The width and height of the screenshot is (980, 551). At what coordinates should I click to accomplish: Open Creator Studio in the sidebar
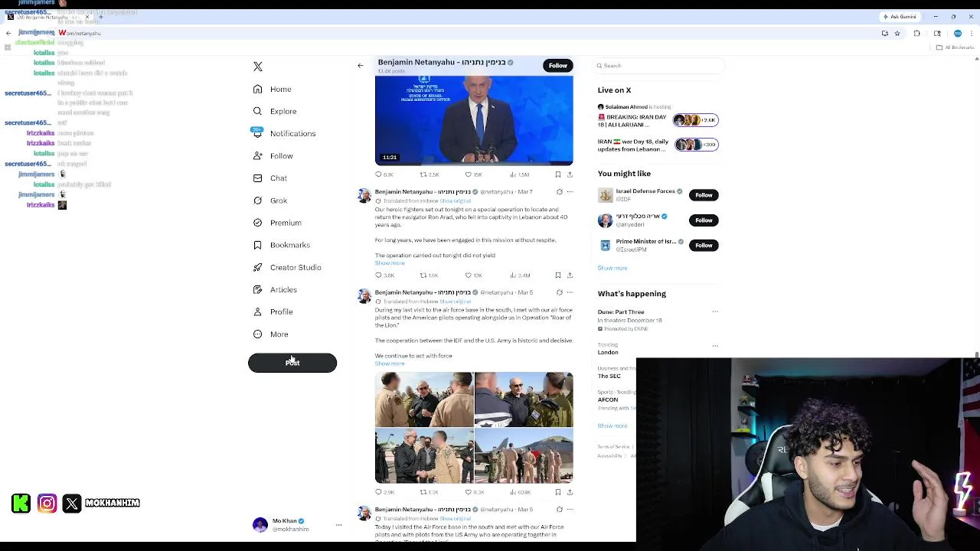287,268
